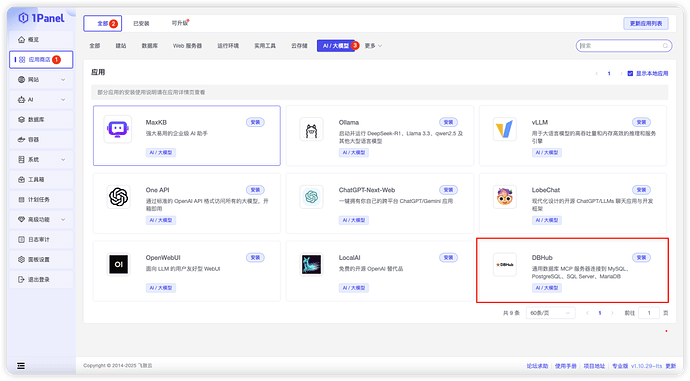The height and width of the screenshot is (381, 690).
Task: Click the 更新应用列表 button
Action: [x=646, y=23]
